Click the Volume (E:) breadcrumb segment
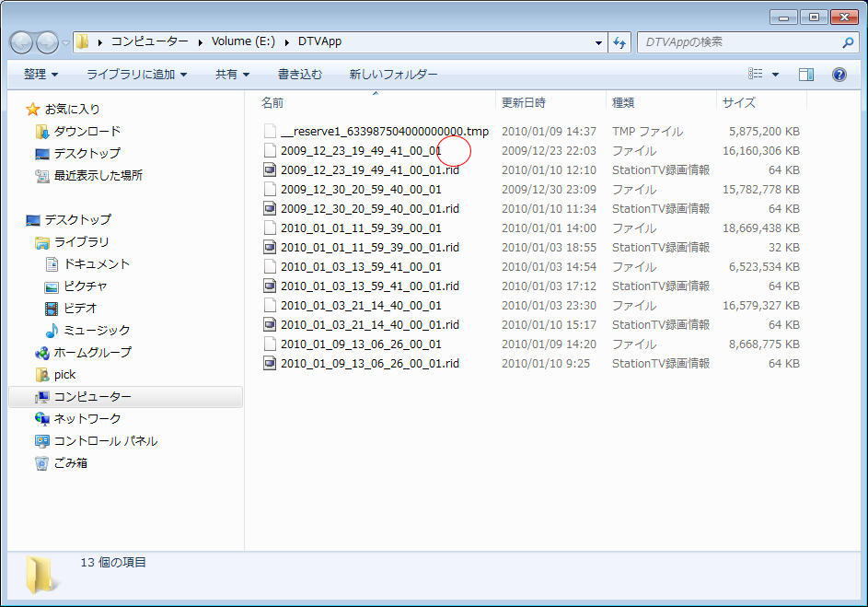The height and width of the screenshot is (607, 868). point(243,41)
